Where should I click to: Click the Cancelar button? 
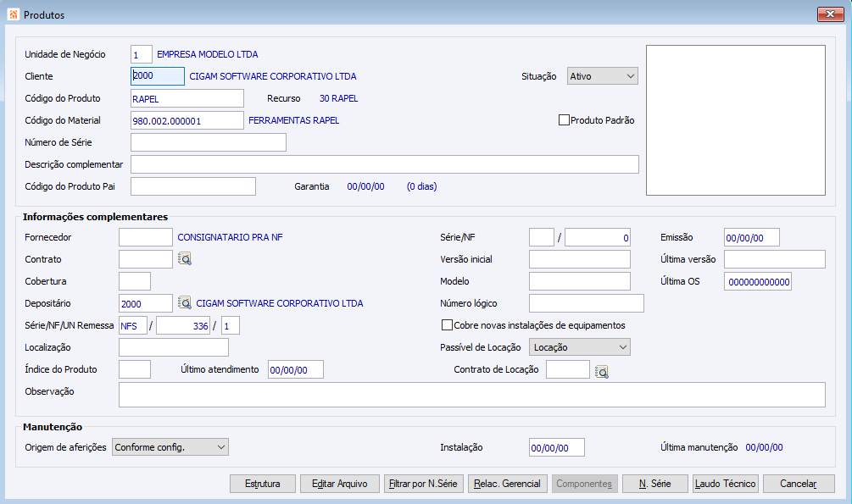point(799,484)
